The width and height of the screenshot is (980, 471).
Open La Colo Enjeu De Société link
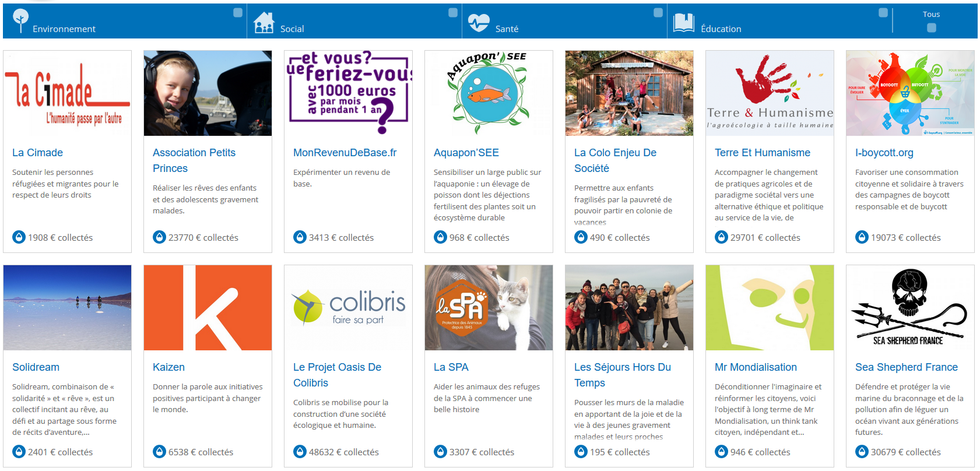(x=615, y=160)
